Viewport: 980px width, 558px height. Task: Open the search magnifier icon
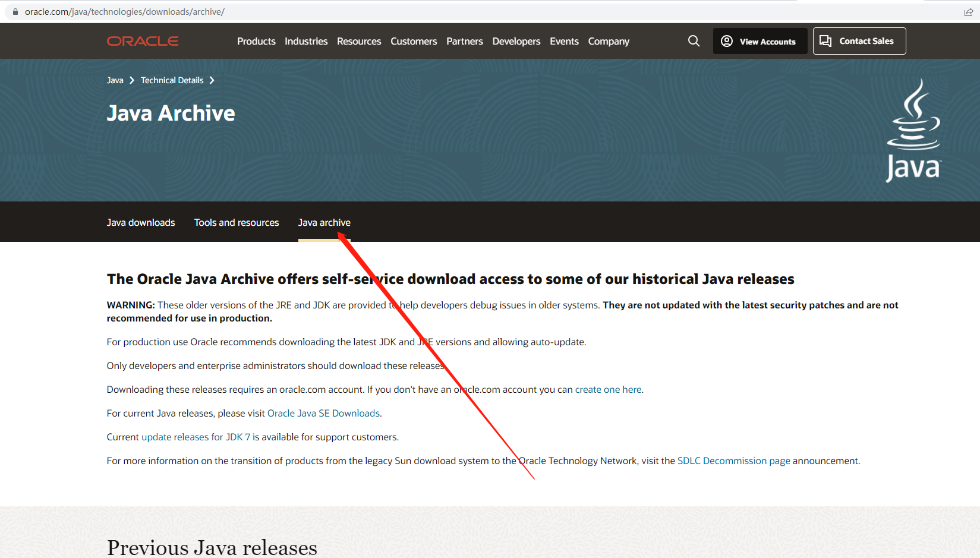(x=694, y=41)
